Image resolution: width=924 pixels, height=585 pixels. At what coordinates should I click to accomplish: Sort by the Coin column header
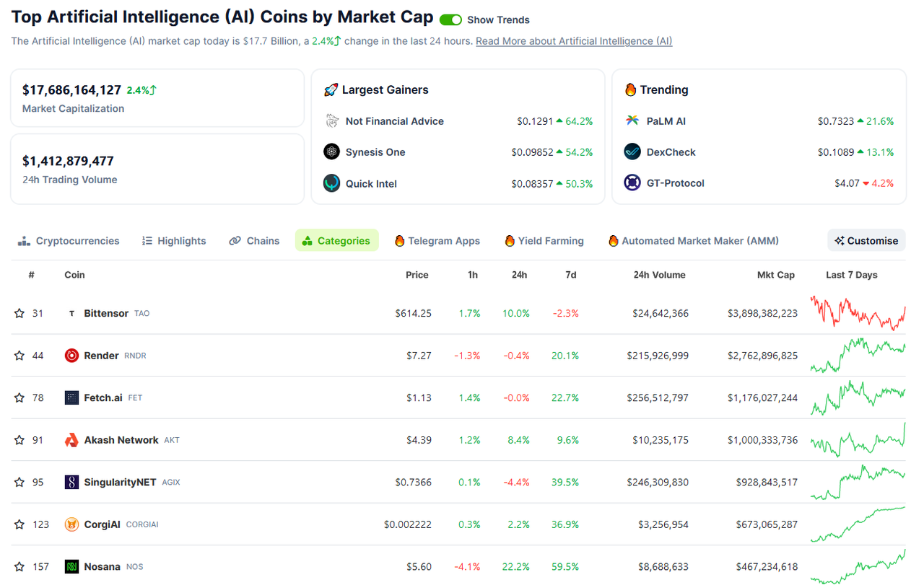click(74, 275)
